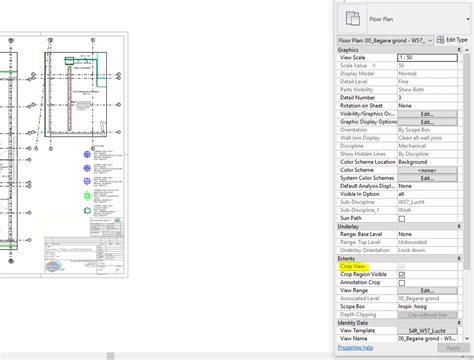Open the Floor Plan type selector dropdown arrow
This screenshot has height=360, width=474.
468,19
